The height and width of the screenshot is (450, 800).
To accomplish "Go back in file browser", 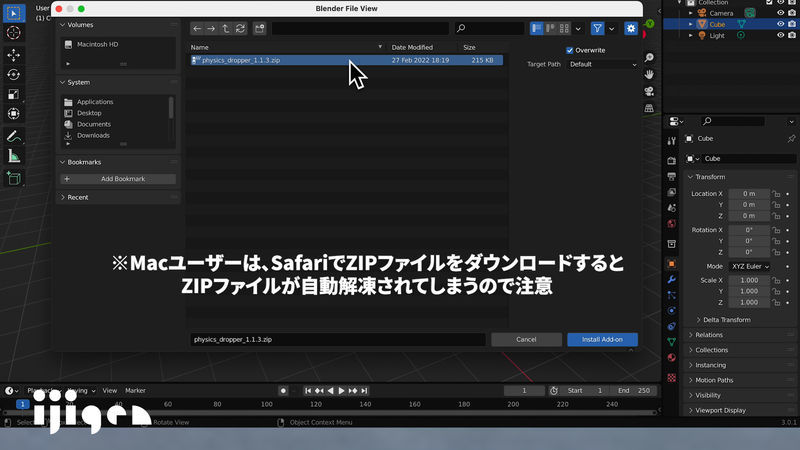I will click(197, 29).
